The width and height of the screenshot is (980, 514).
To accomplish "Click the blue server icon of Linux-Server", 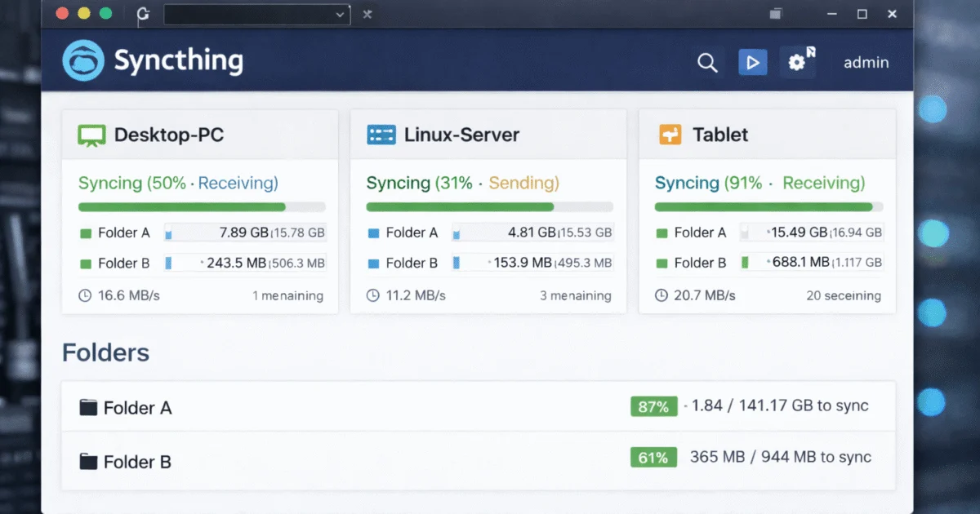I will tap(381, 135).
